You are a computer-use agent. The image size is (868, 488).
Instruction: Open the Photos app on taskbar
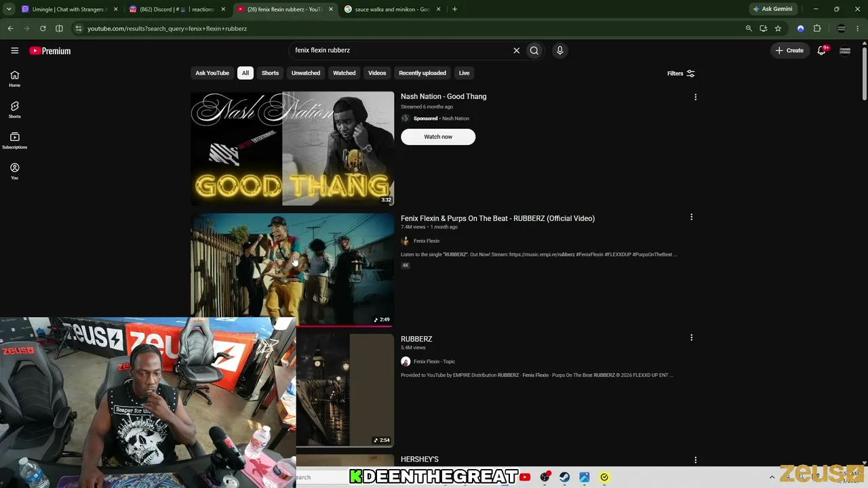[584, 477]
